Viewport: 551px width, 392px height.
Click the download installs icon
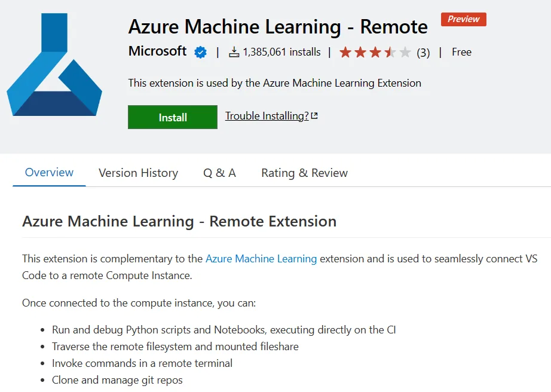234,53
